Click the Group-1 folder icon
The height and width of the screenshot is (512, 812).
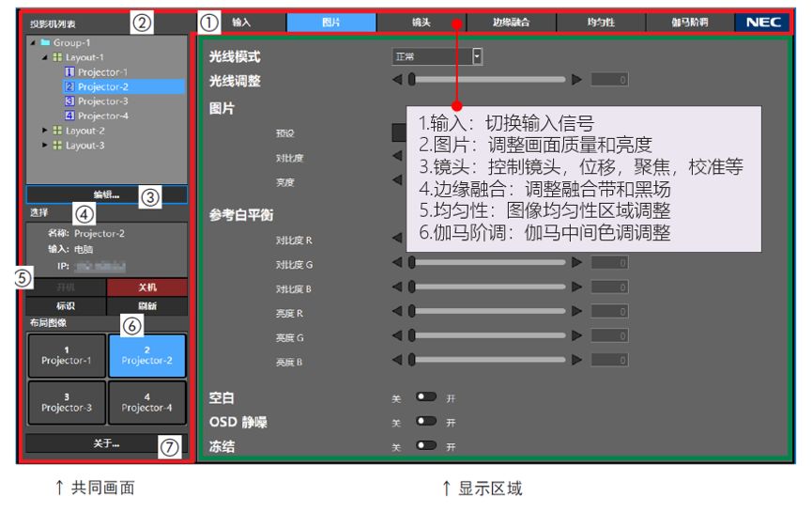[45, 43]
